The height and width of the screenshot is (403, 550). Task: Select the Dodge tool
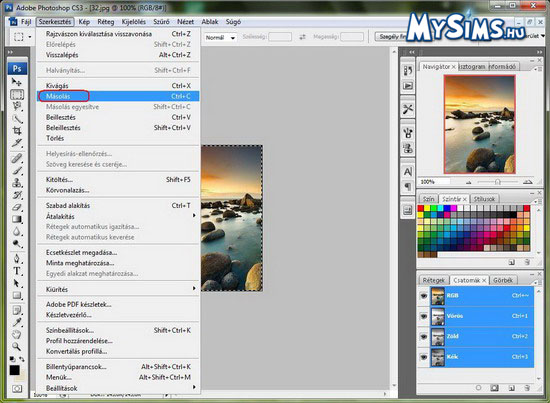pyautogui.click(x=17, y=244)
